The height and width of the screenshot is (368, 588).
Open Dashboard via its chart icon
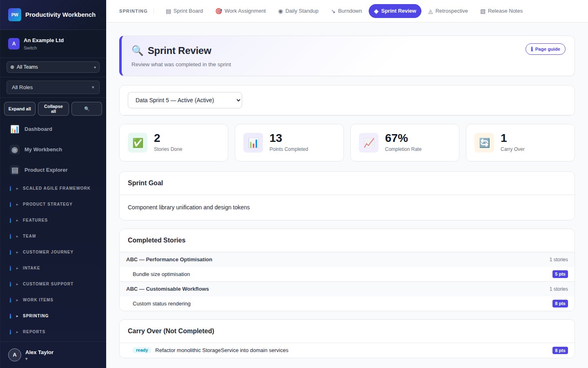coord(15,129)
